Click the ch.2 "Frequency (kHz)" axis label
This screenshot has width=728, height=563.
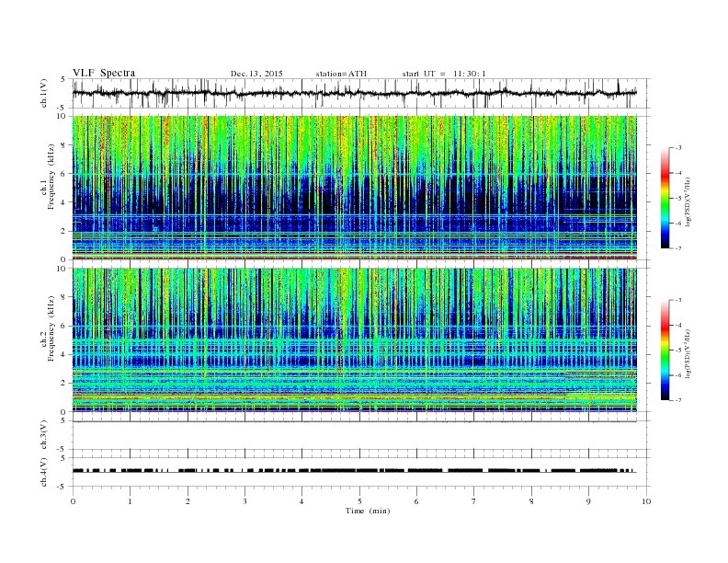(51, 327)
